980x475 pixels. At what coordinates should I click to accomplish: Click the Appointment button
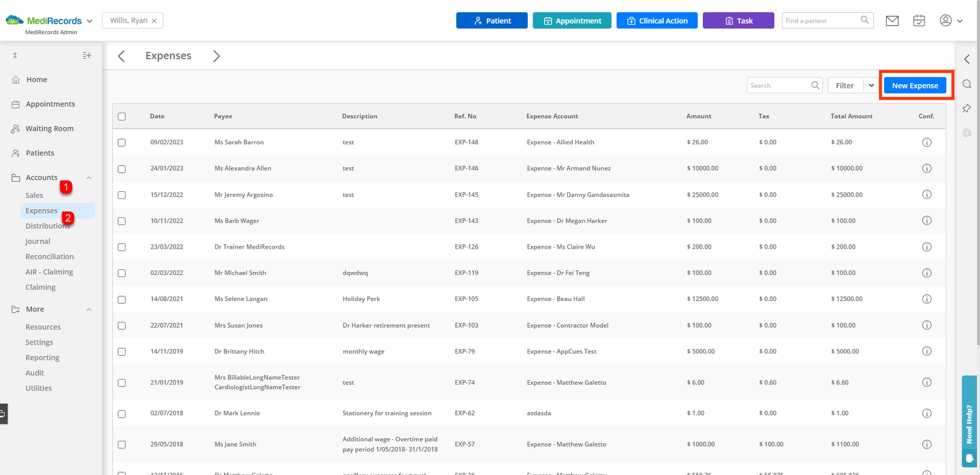tap(572, 21)
